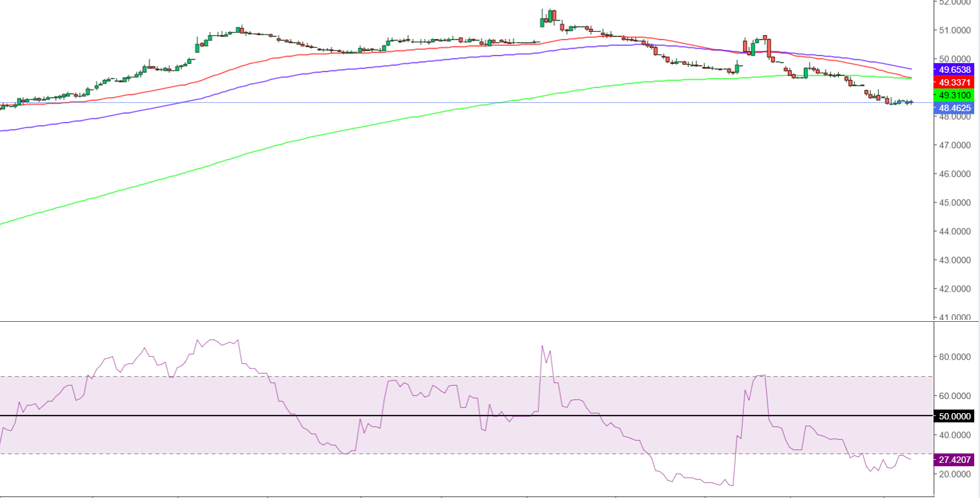Image resolution: width=980 pixels, height=498 pixels.
Task: Click the current price label 48.4625
Action: 954,109
